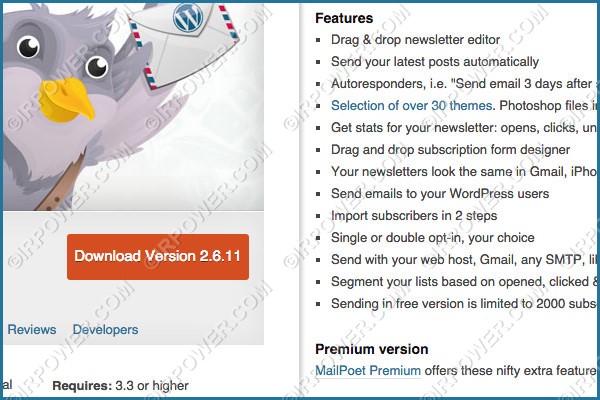Click the Drag & drop newsletter editor item

416,39
